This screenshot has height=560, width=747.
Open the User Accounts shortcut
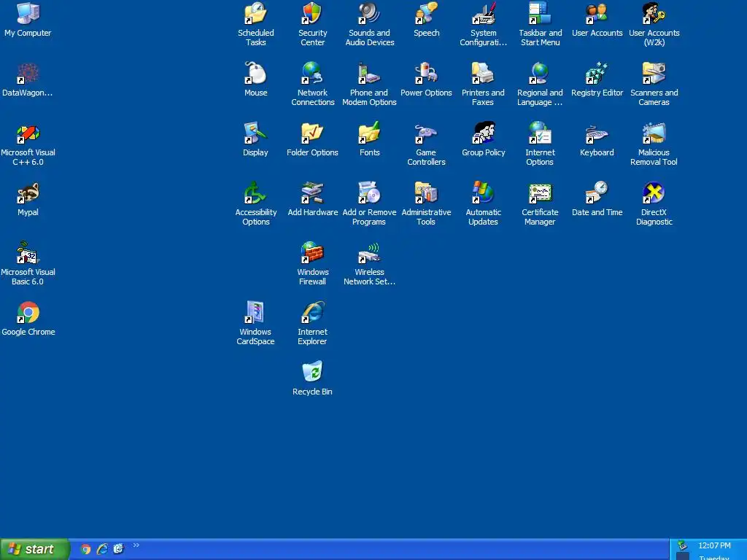[597, 20]
